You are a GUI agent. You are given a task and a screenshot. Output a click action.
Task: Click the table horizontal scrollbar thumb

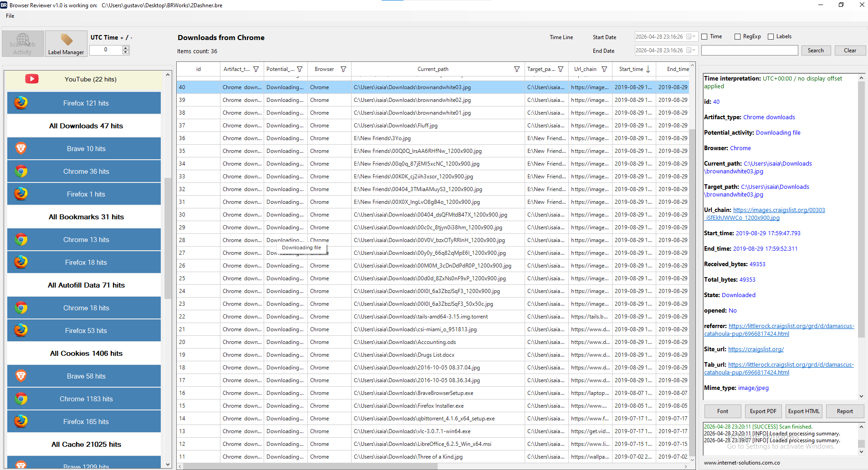(x=310, y=466)
